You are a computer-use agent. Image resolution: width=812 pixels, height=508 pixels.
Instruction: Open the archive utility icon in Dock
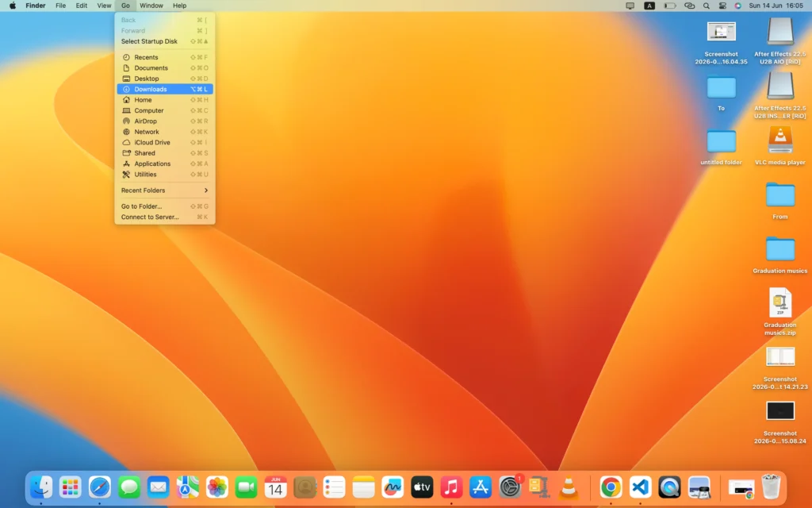click(x=539, y=487)
